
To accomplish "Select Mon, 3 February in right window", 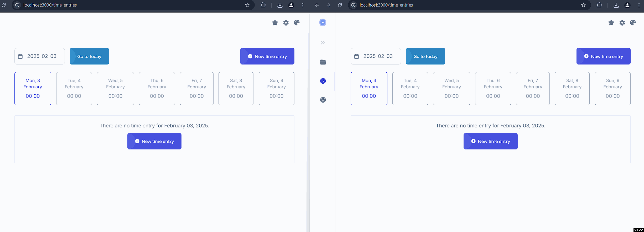I will 369,89.
